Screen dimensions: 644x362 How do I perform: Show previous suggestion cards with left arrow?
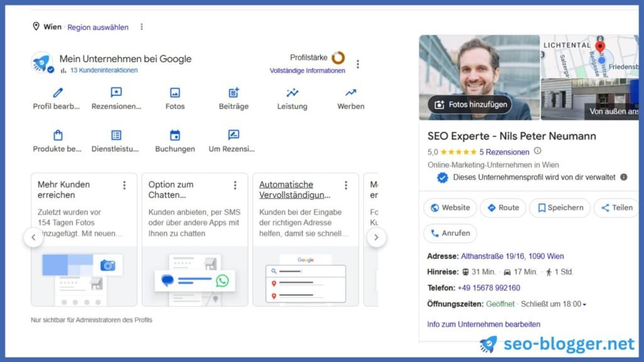click(34, 237)
